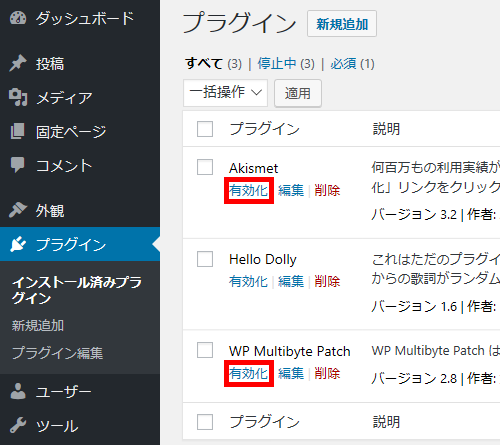The height and width of the screenshot is (445, 500).
Task: Activate WP Multibyte Patch via 有効化
Action: 248,373
